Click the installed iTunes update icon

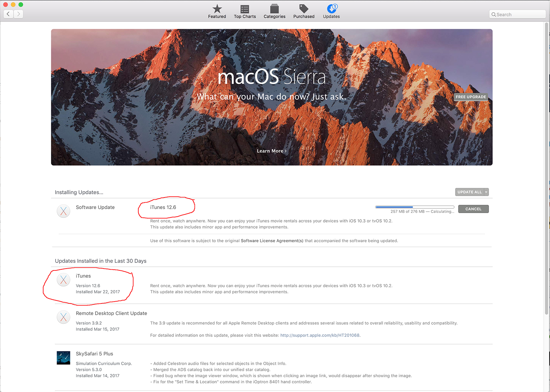coord(64,280)
